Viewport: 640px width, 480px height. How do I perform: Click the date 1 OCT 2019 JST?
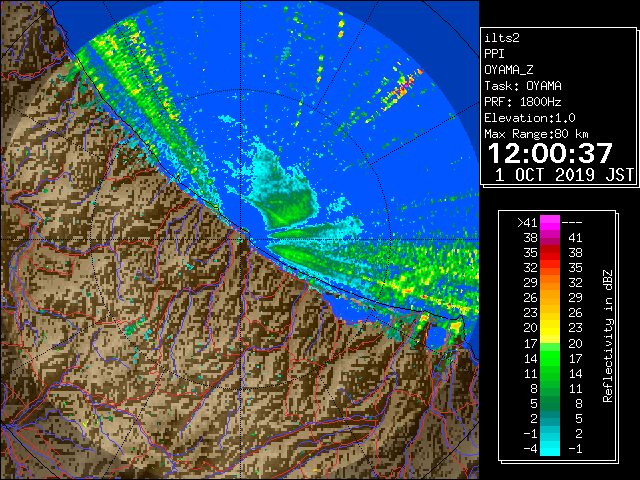(x=564, y=175)
